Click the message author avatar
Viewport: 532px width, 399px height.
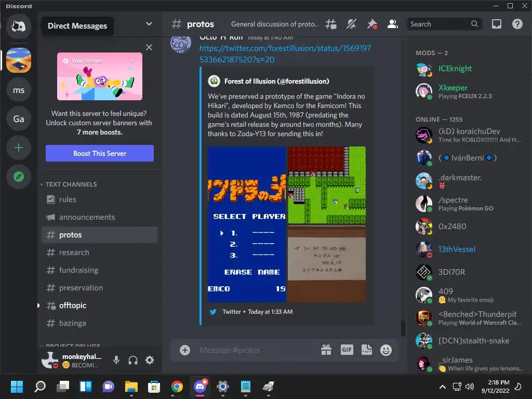pyautogui.click(x=180, y=44)
